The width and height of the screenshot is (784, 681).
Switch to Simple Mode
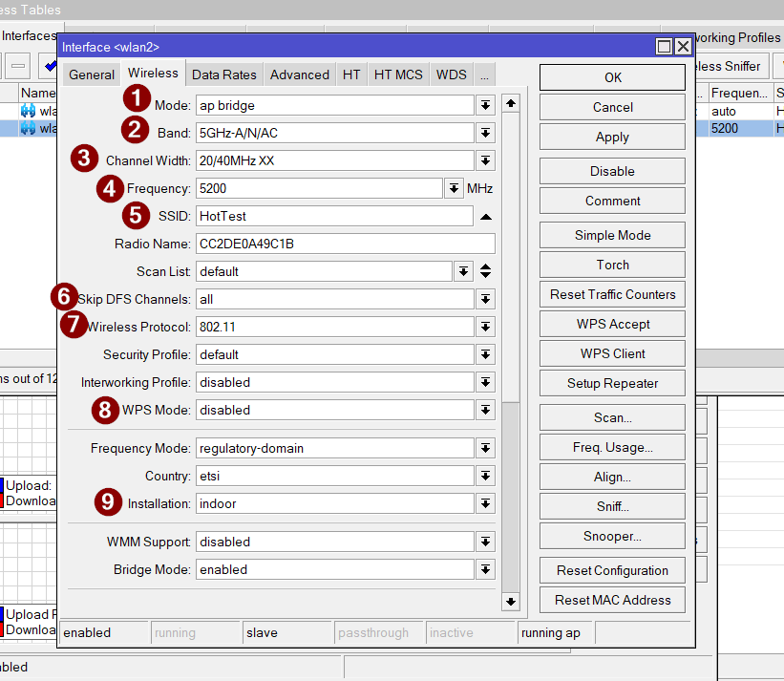(x=612, y=236)
